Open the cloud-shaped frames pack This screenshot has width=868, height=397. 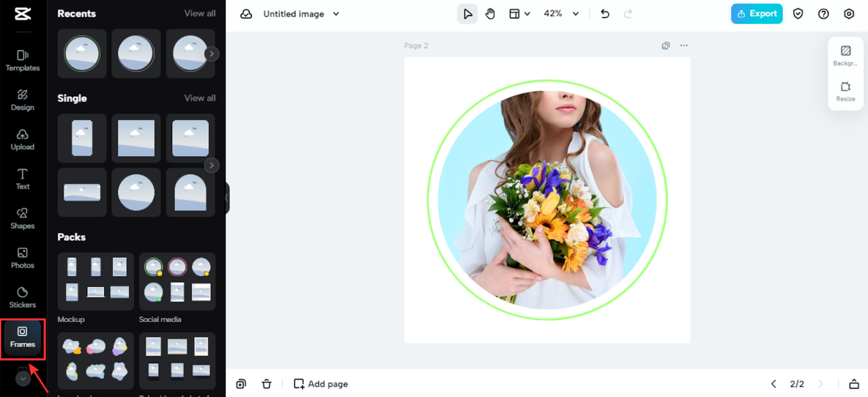point(95,361)
